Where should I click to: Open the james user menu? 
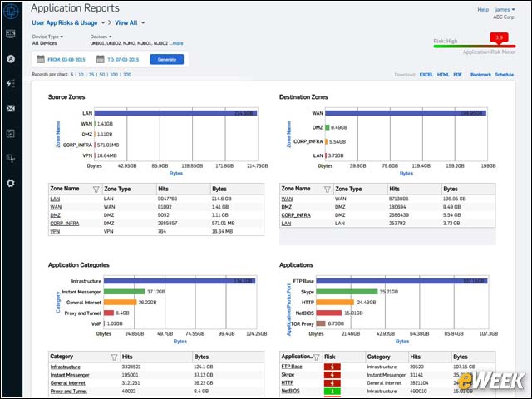505,9
